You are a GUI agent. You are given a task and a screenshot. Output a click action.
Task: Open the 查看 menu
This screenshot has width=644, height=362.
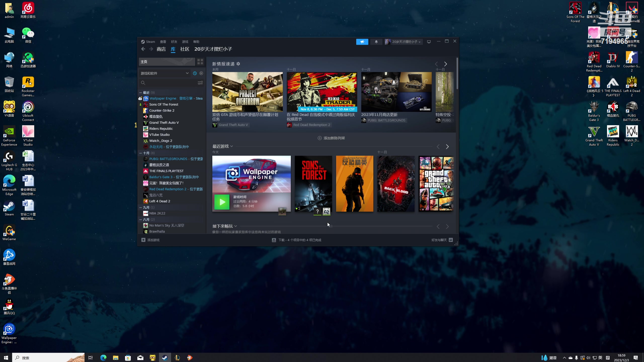(x=163, y=42)
